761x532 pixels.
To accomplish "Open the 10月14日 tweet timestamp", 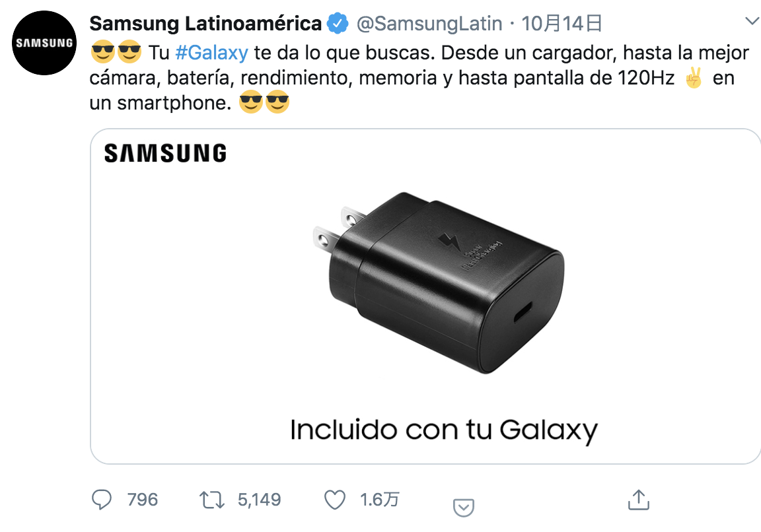I will coord(562,23).
